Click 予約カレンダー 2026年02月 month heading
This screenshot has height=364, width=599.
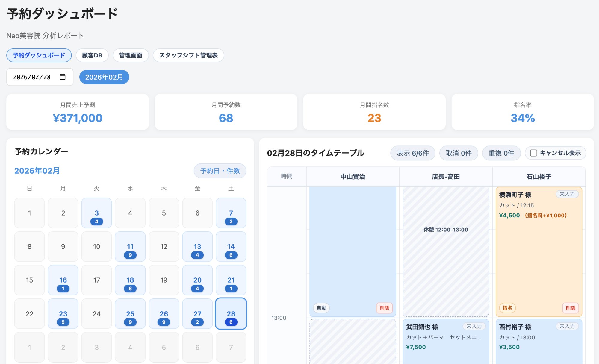click(x=37, y=171)
